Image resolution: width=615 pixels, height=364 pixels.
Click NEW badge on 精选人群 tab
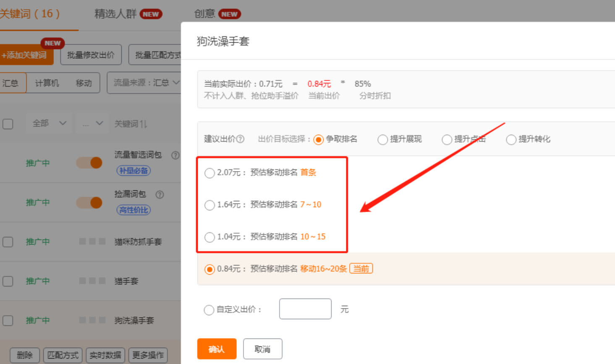pyautogui.click(x=151, y=14)
